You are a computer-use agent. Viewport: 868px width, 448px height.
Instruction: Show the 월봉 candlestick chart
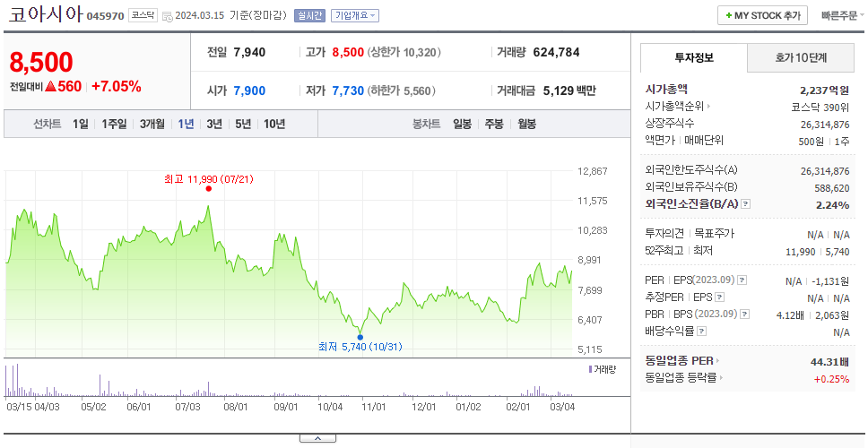(527, 124)
